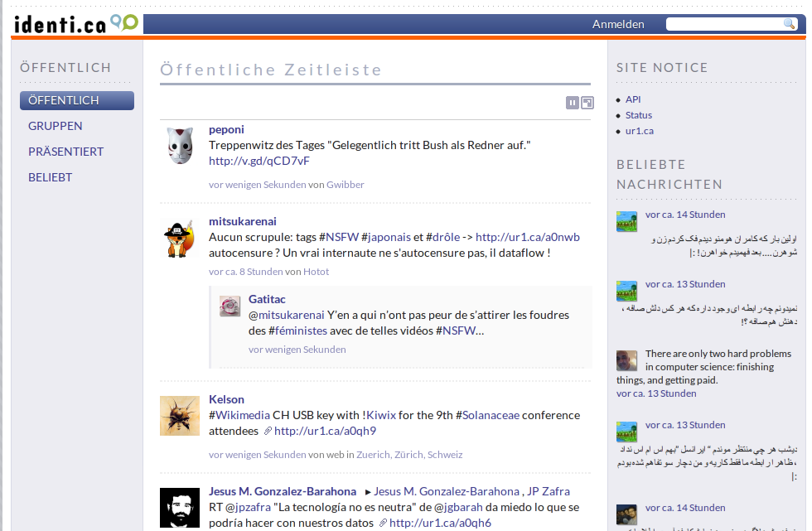Click the Anmelden login link

click(x=618, y=24)
